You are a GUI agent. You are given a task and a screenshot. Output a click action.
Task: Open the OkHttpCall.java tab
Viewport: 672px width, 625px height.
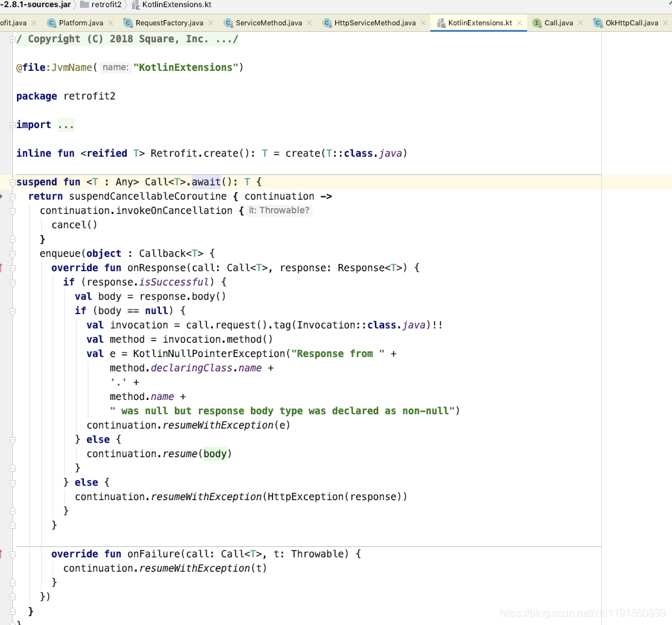pos(632,23)
